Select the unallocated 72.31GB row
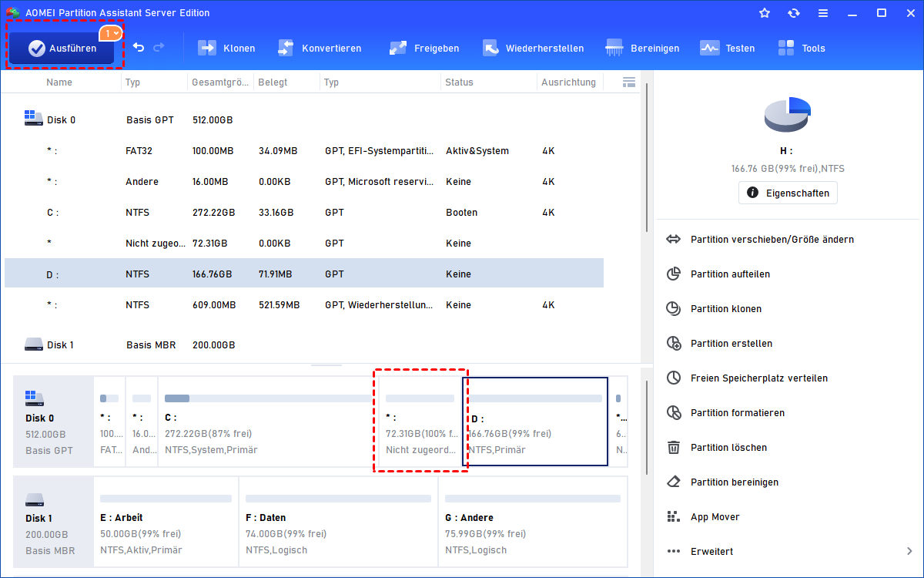The height and width of the screenshot is (578, 924). point(304,244)
